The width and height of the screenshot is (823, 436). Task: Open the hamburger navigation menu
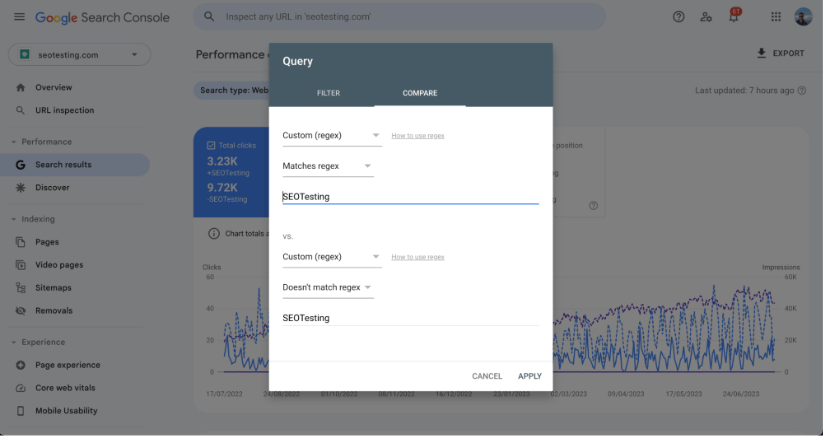[19, 17]
